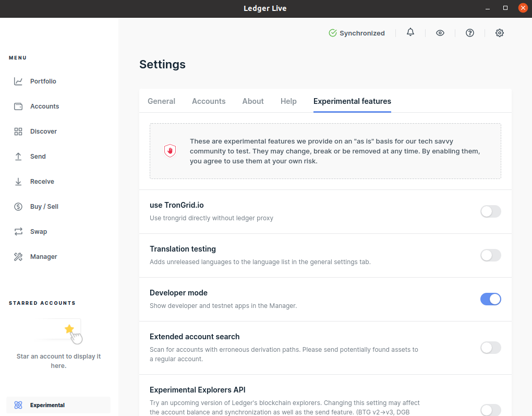The width and height of the screenshot is (532, 416).
Task: Switch to the General tab
Action: [161, 101]
